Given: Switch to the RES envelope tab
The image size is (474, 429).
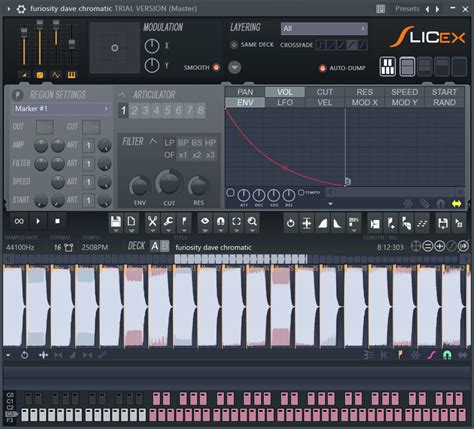Looking at the screenshot, I should [x=364, y=92].
